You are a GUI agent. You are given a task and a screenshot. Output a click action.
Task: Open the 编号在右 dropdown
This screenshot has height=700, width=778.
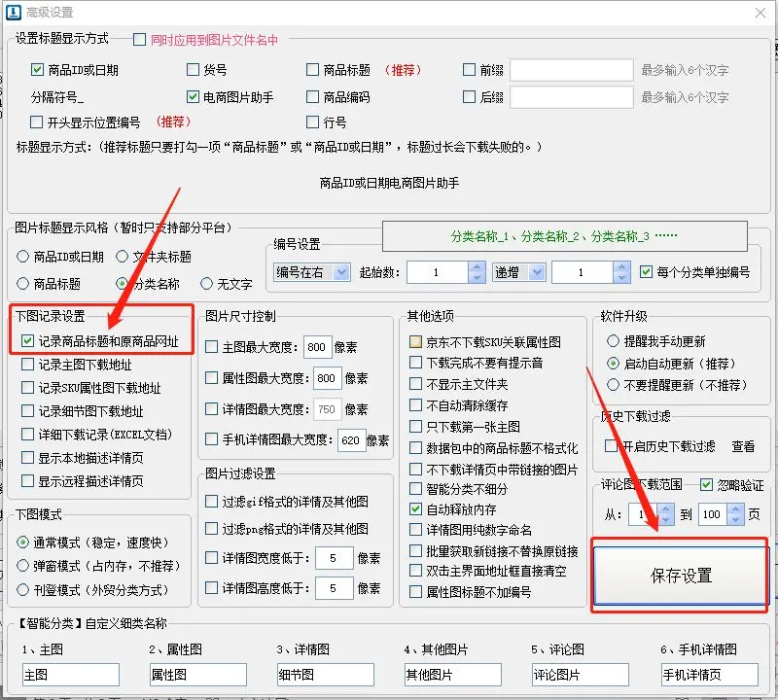coord(311,273)
